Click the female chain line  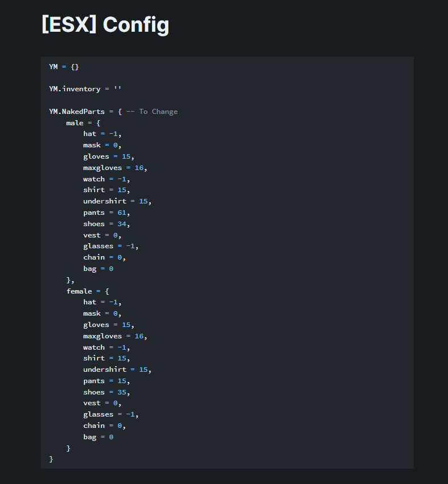[x=104, y=426]
